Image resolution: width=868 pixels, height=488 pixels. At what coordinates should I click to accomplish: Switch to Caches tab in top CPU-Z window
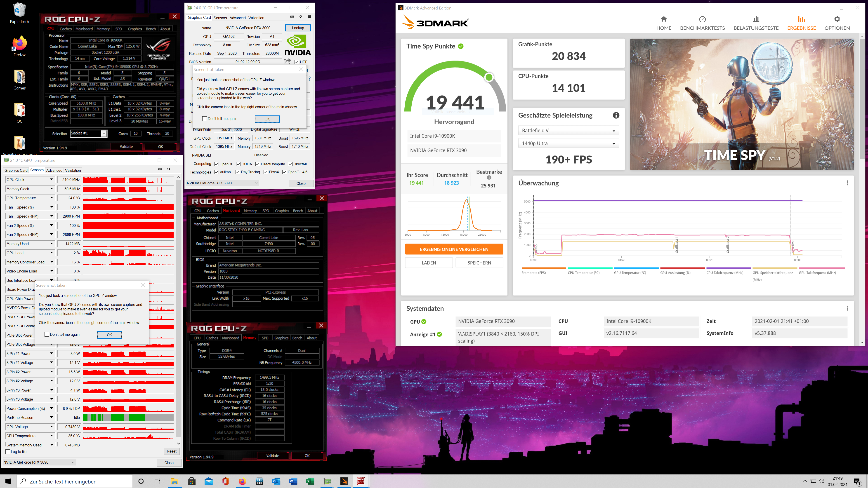[x=66, y=29]
